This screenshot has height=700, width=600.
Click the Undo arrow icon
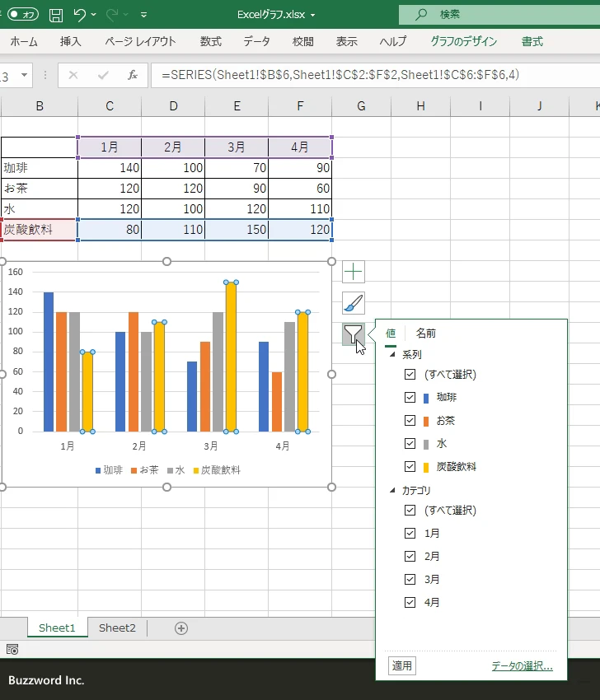(x=80, y=15)
